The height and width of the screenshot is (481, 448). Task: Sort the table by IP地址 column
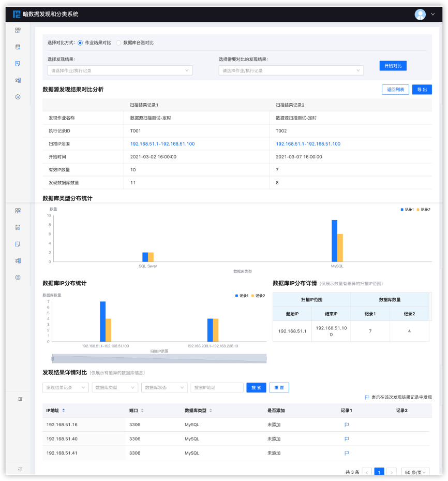click(x=64, y=411)
